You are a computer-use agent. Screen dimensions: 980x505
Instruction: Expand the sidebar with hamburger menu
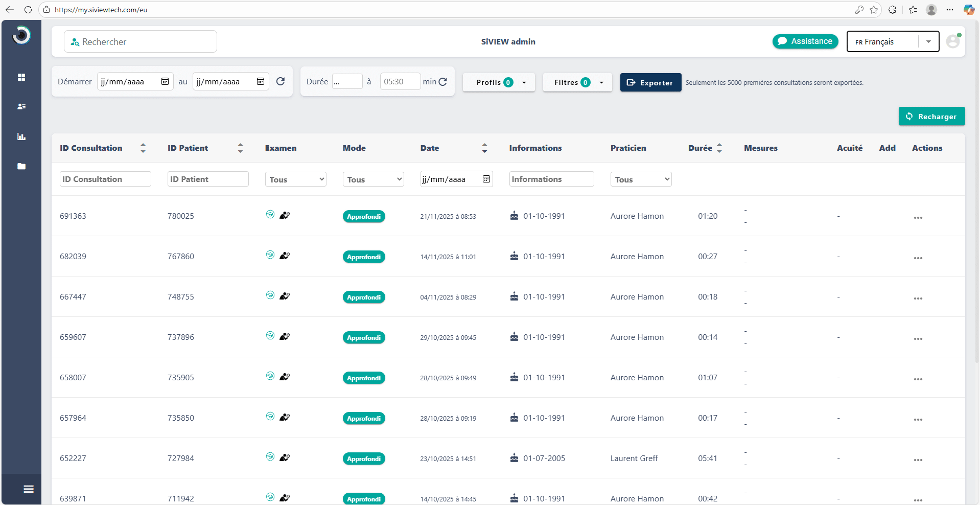[29, 489]
